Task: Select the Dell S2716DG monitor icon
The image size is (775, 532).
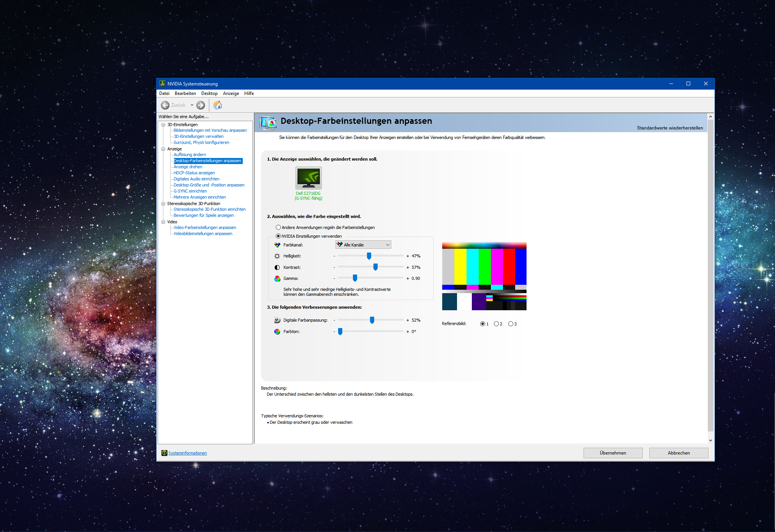Action: (x=308, y=178)
